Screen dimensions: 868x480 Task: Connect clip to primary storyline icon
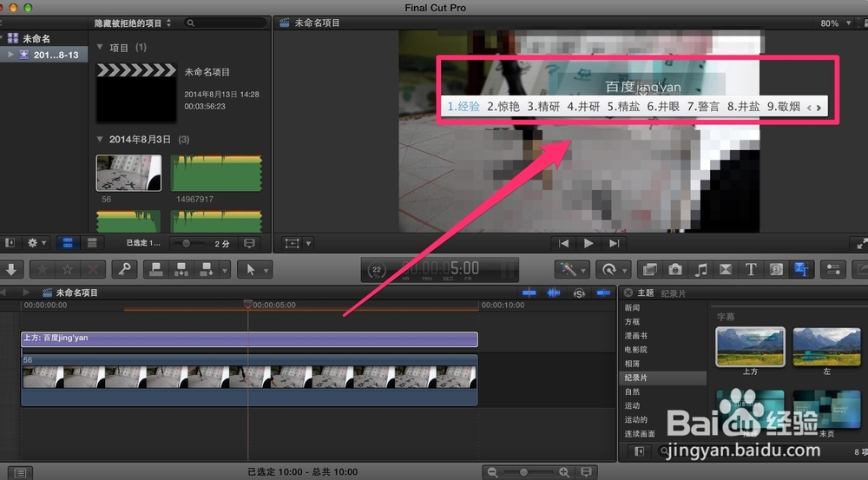[x=156, y=270]
